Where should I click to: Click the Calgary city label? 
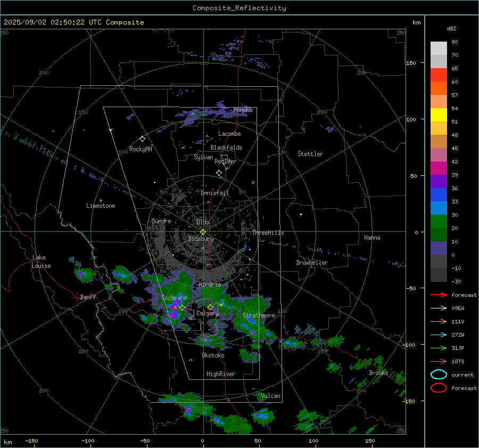tap(208, 313)
